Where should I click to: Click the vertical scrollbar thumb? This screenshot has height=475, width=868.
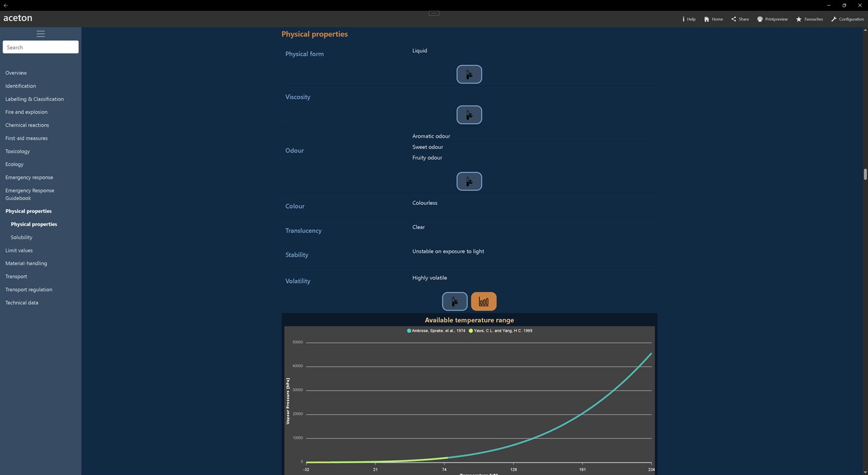[865, 174]
